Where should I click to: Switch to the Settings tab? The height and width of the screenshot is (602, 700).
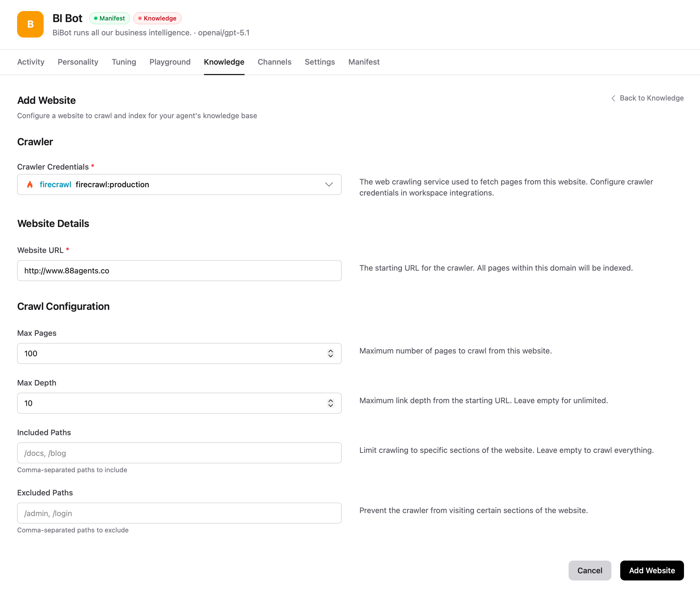(x=320, y=62)
